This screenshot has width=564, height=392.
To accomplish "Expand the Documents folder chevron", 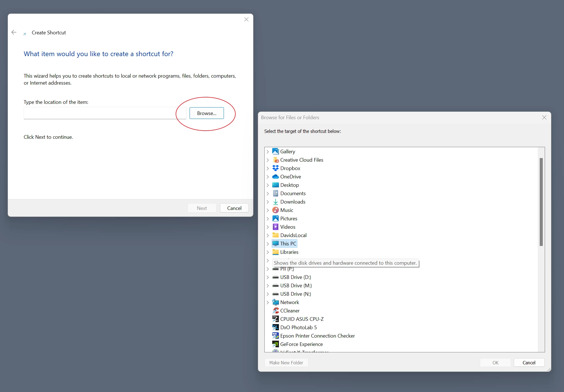I will [268, 193].
